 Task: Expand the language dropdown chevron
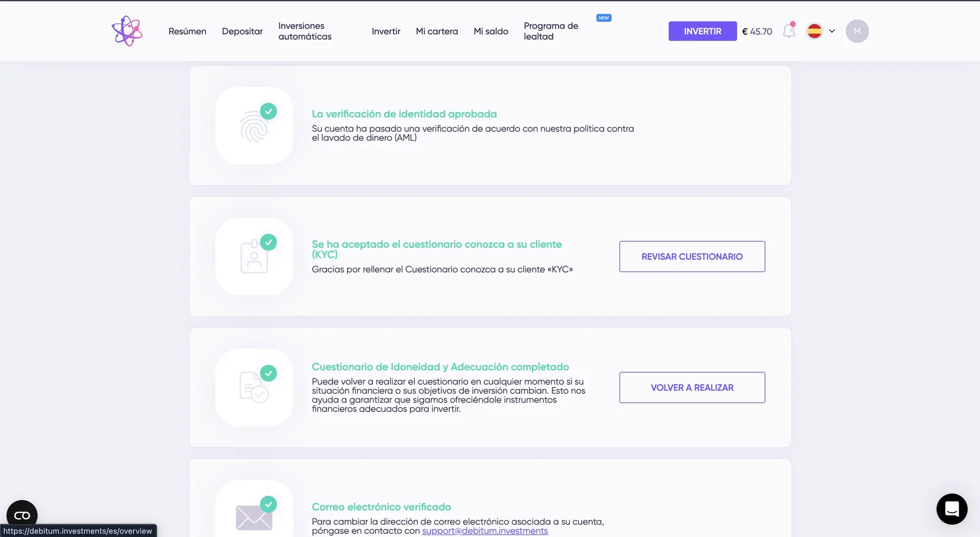(832, 31)
